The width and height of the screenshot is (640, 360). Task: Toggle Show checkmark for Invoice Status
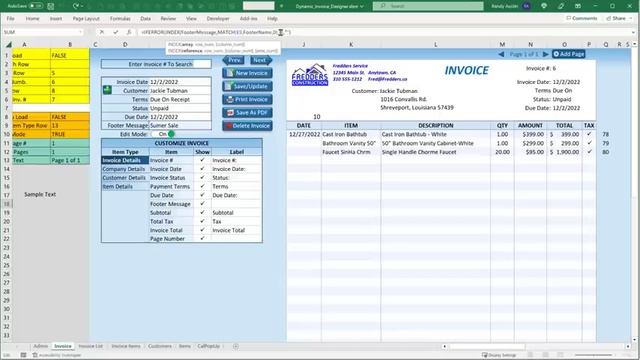[x=202, y=178]
